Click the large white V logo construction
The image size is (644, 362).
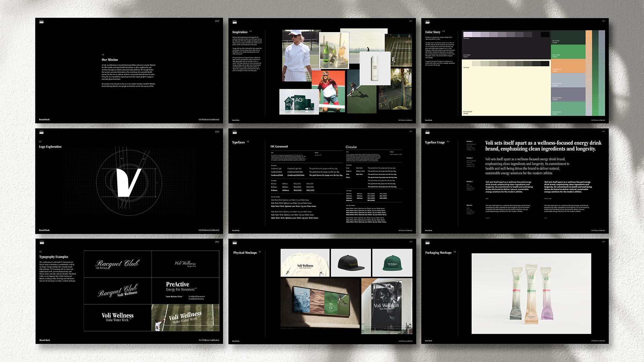pos(128,182)
